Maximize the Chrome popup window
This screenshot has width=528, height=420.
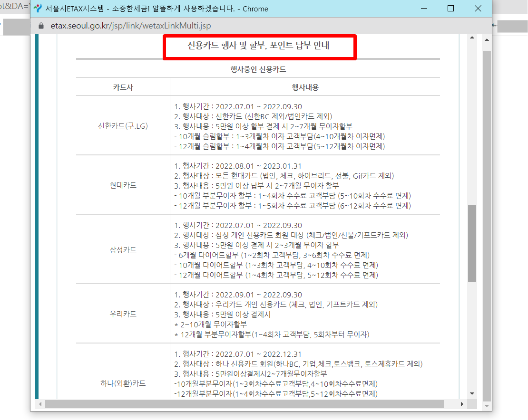pyautogui.click(x=450, y=9)
